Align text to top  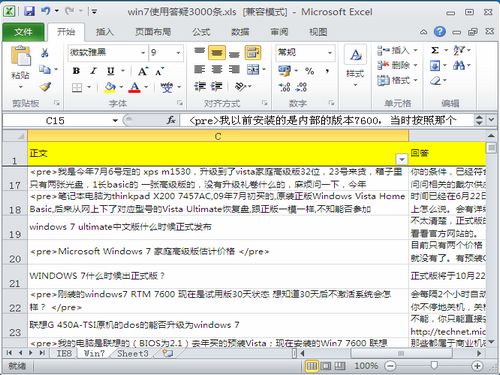coord(200,52)
